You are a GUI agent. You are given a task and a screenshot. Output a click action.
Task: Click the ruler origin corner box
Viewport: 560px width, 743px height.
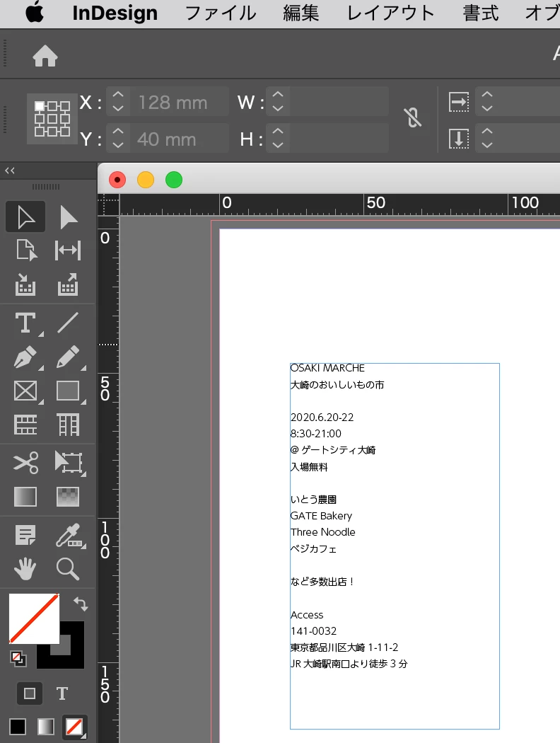coord(108,205)
